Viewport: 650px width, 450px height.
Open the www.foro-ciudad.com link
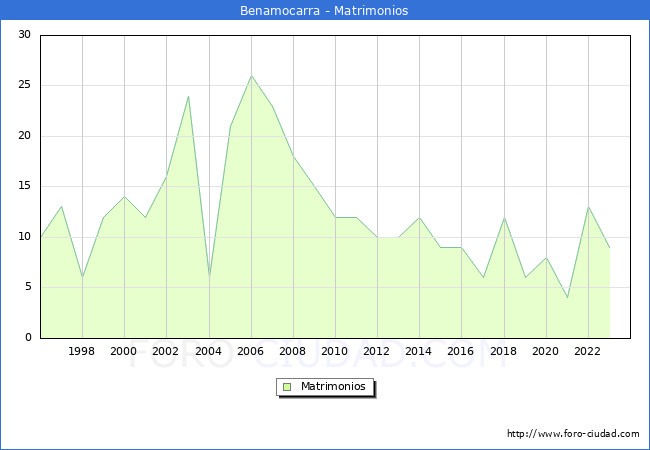click(573, 434)
